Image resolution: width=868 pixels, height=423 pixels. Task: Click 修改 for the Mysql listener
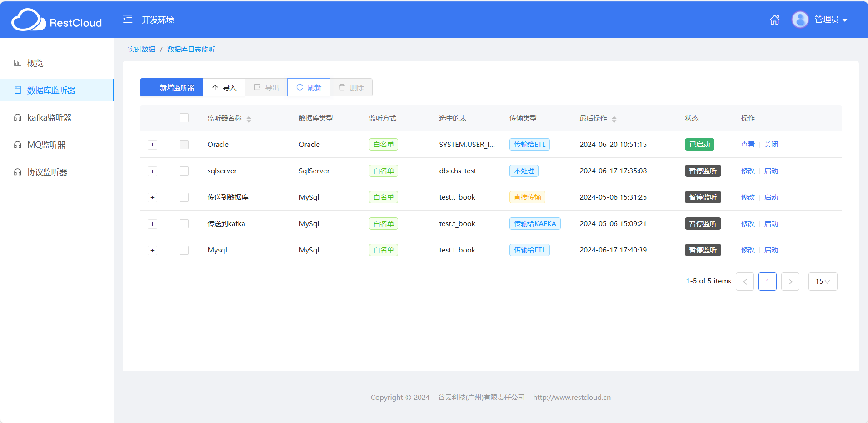point(748,250)
